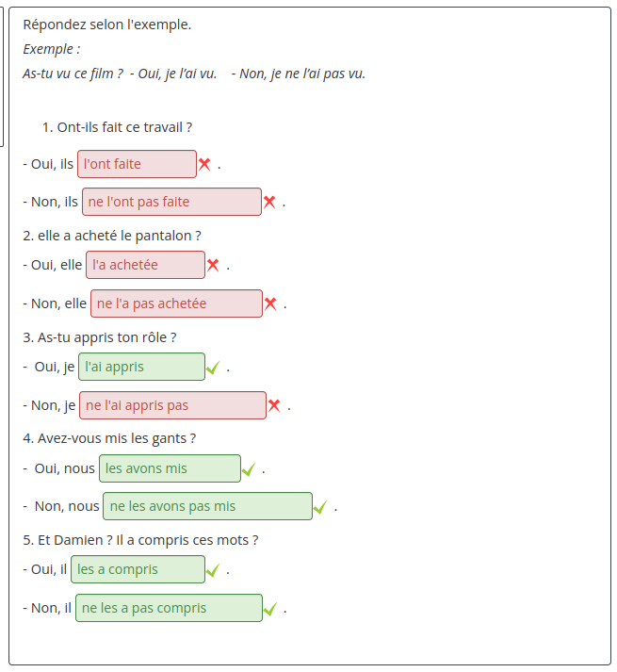617x672 pixels.
Task: Edit the wrong answer "ne l'ai appris pas"
Action: pos(172,405)
